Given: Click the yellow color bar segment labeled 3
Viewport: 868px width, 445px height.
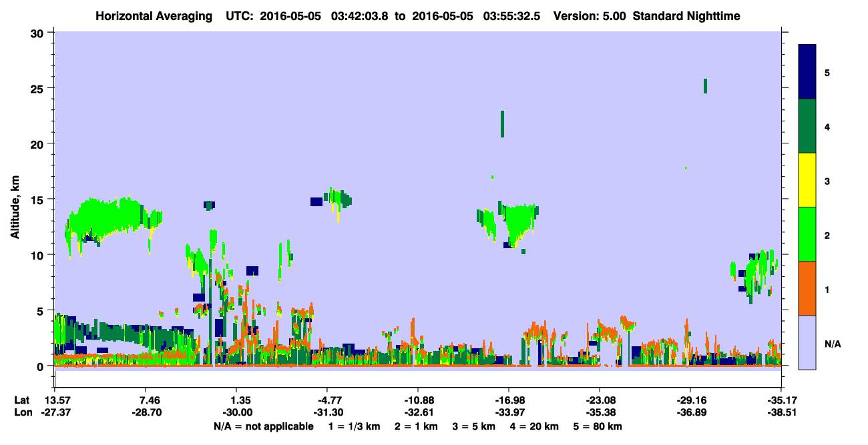Looking at the screenshot, I should coord(807,180).
